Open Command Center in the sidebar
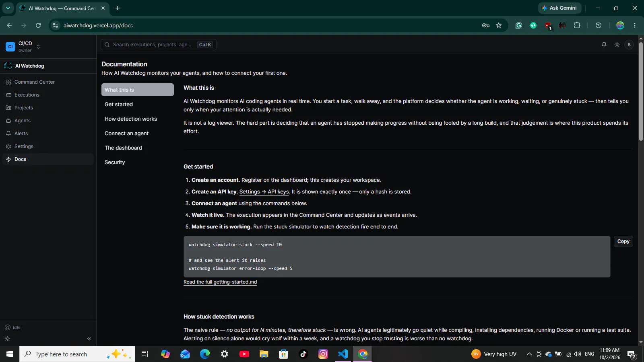 [x=48, y=82]
